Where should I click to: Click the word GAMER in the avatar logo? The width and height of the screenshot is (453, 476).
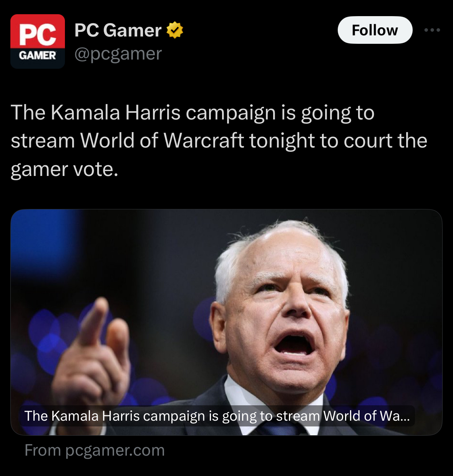click(x=38, y=56)
